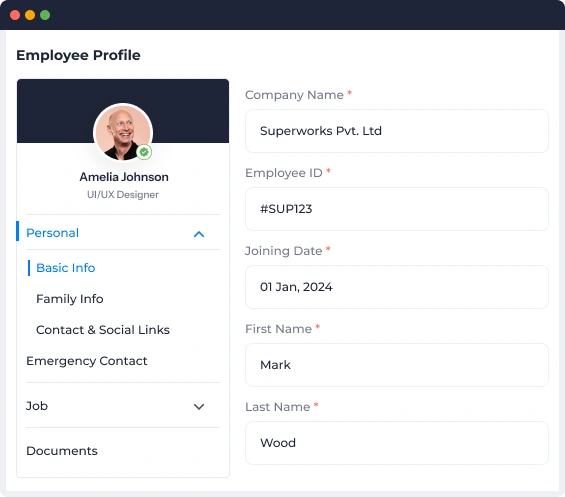Click the First Name field containing Mark
Screen dimensions: 565x497
(397, 365)
